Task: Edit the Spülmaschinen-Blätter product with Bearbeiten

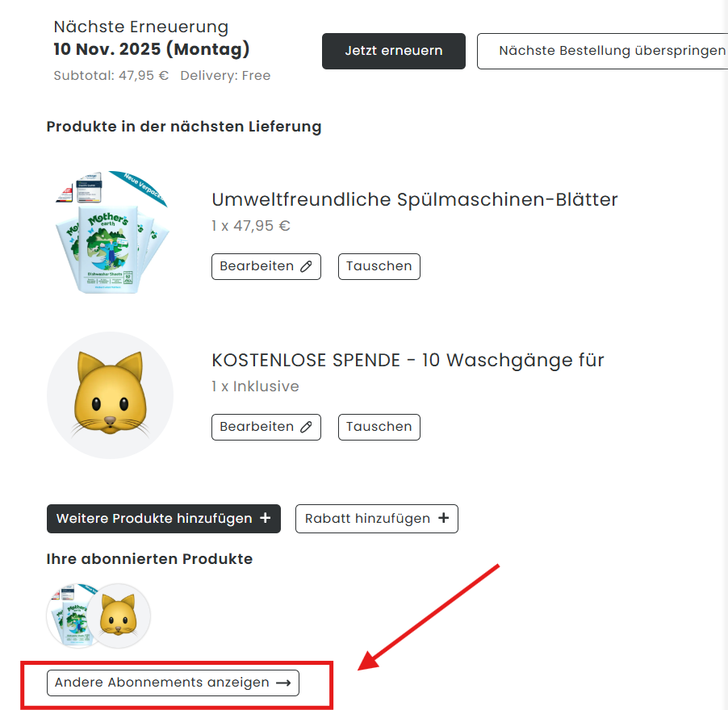Action: (x=266, y=266)
